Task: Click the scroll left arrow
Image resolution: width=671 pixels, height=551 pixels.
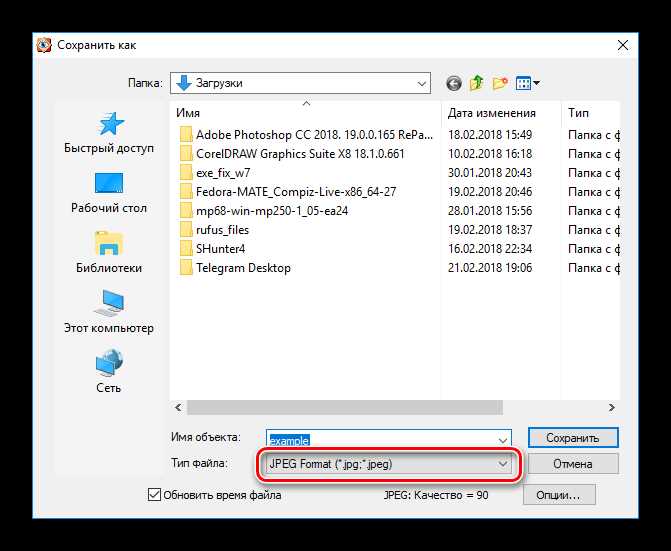Action: pos(178,407)
